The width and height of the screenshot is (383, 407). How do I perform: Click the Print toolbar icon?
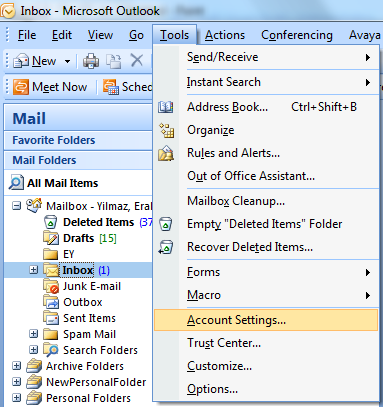91,61
